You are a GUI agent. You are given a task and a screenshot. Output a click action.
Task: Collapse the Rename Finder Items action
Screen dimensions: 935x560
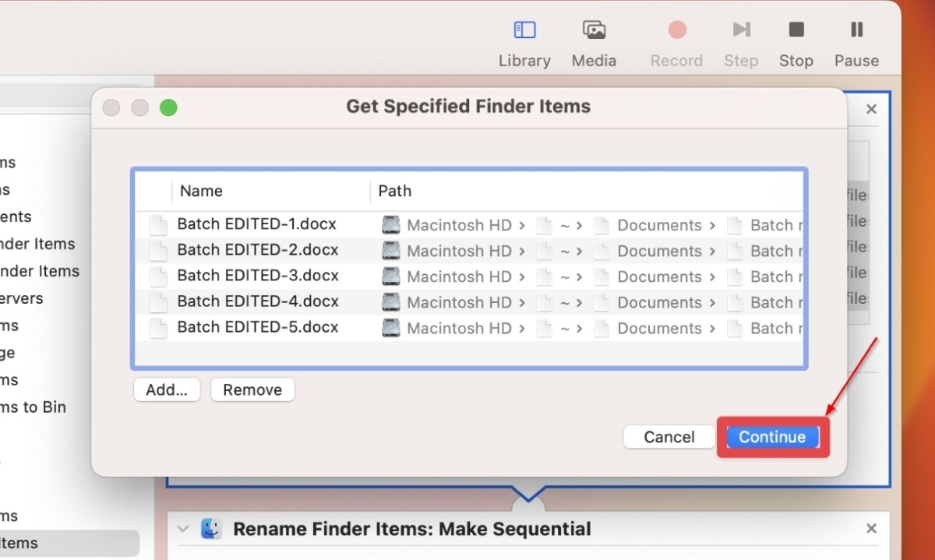(x=182, y=528)
